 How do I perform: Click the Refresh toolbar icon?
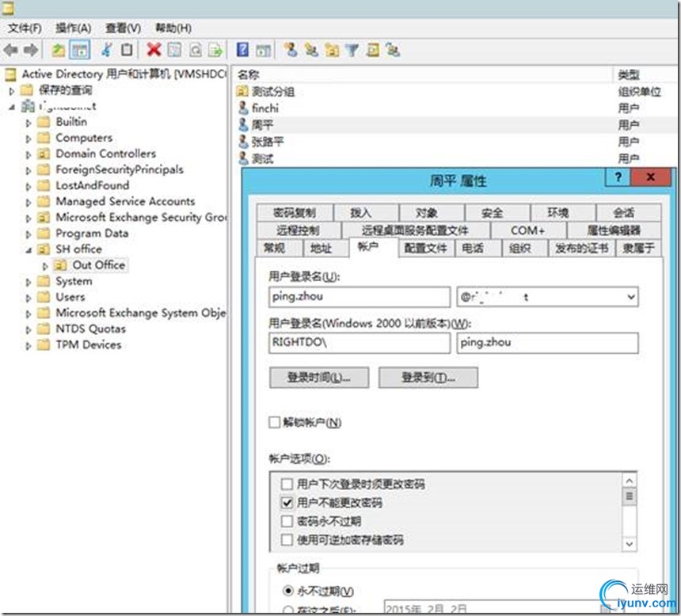196,51
